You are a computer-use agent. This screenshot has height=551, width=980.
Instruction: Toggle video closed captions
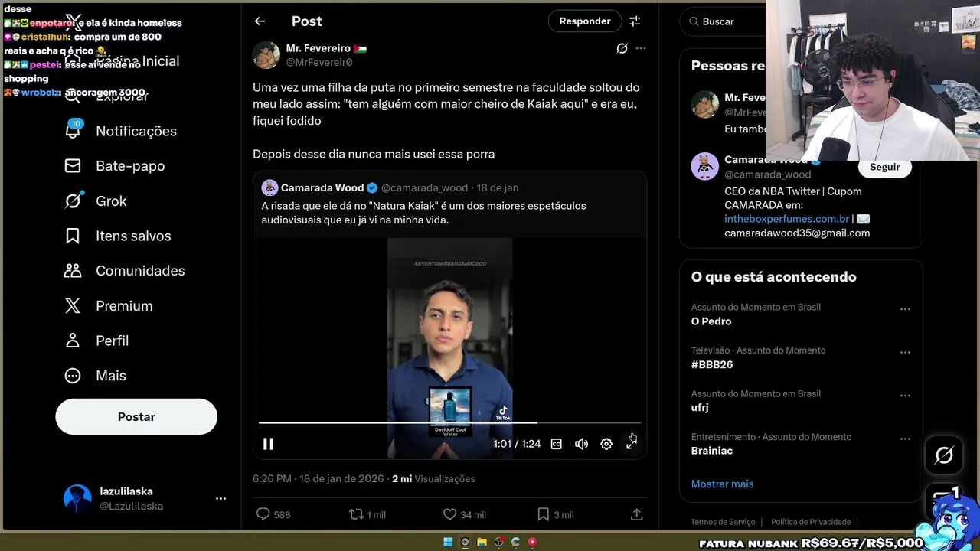coord(557,444)
